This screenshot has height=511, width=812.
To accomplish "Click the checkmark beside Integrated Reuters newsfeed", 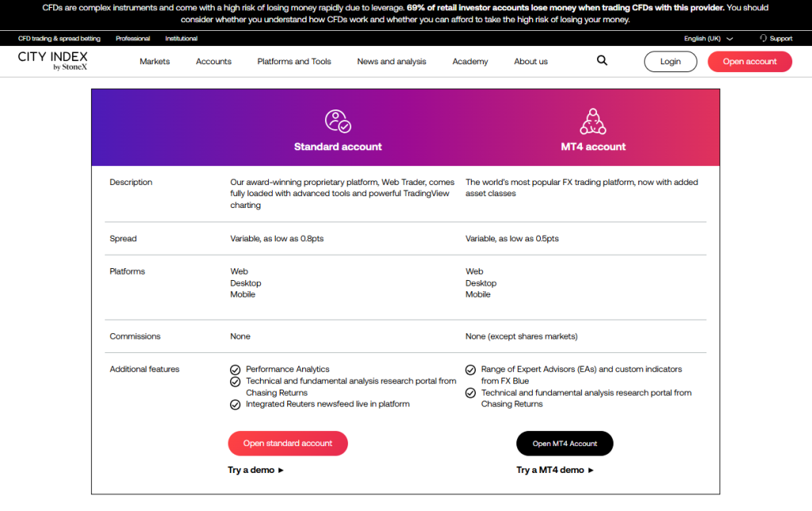I will click(236, 404).
